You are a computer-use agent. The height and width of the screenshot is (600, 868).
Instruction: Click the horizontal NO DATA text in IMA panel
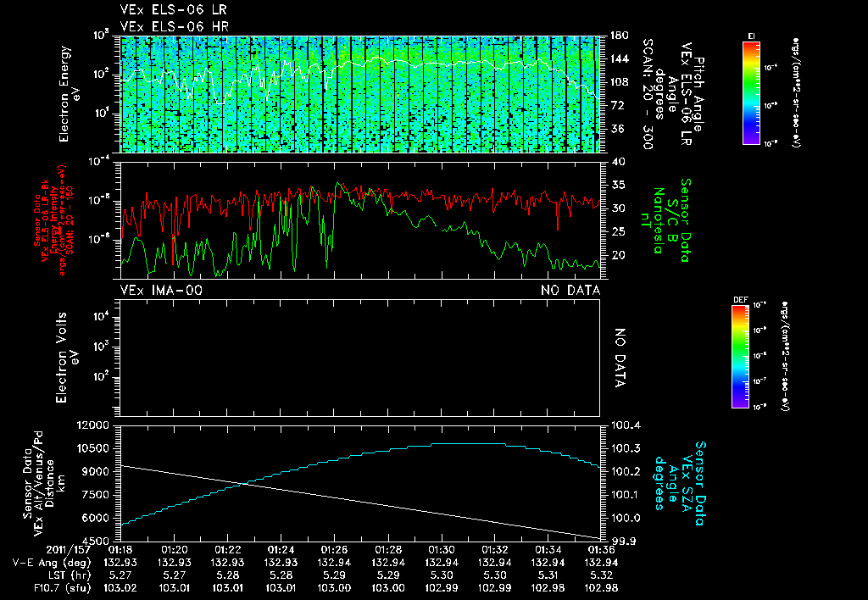570,291
